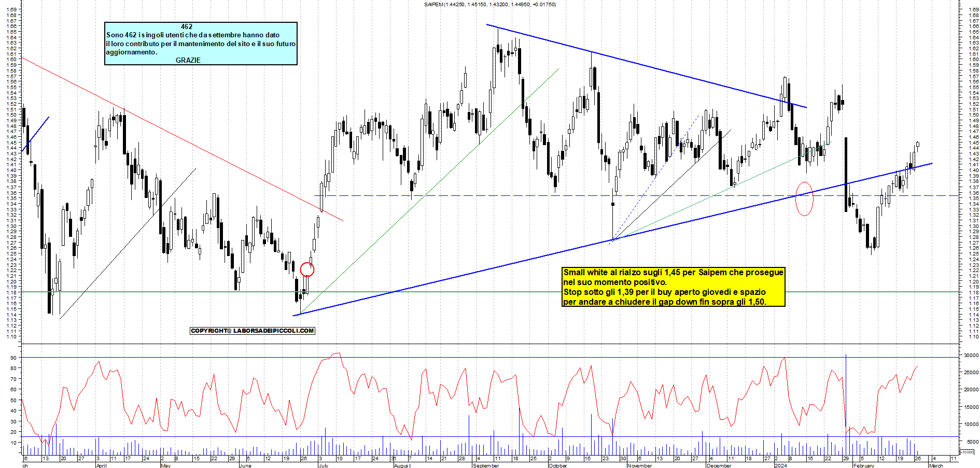980x468 pixels.
Task: Click the 'September' month label on the time axis
Action: tap(486, 465)
